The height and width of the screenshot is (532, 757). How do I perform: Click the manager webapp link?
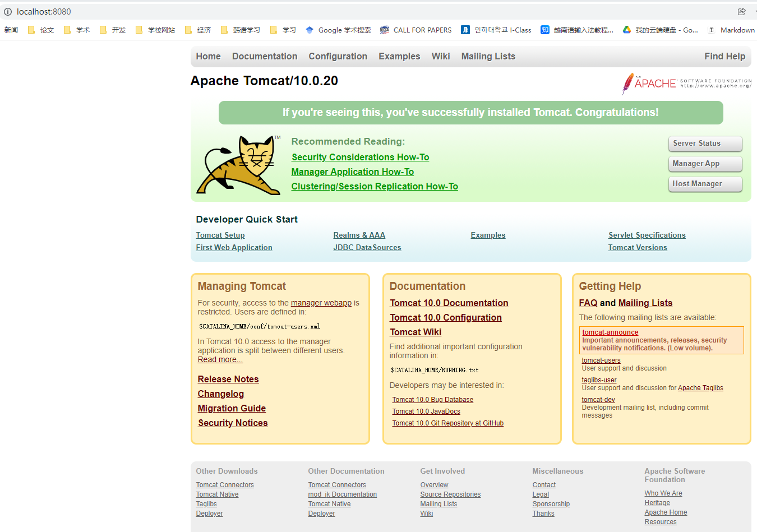click(321, 303)
